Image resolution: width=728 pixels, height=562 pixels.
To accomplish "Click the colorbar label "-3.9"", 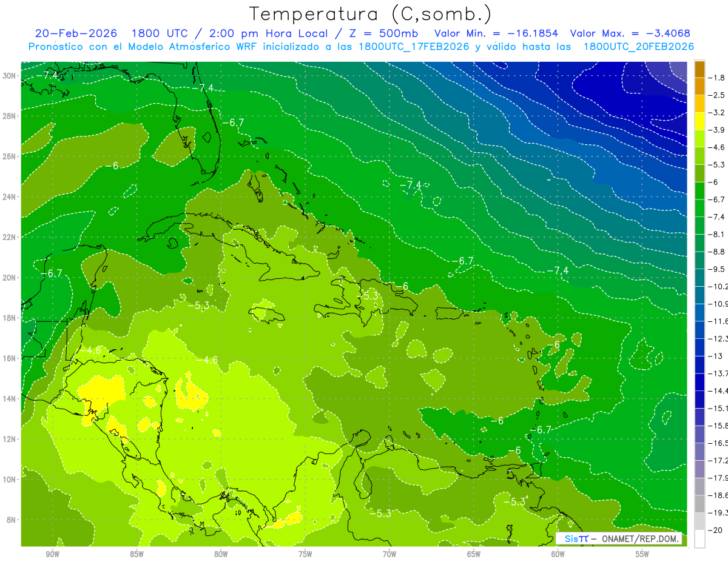I will click(x=717, y=130).
